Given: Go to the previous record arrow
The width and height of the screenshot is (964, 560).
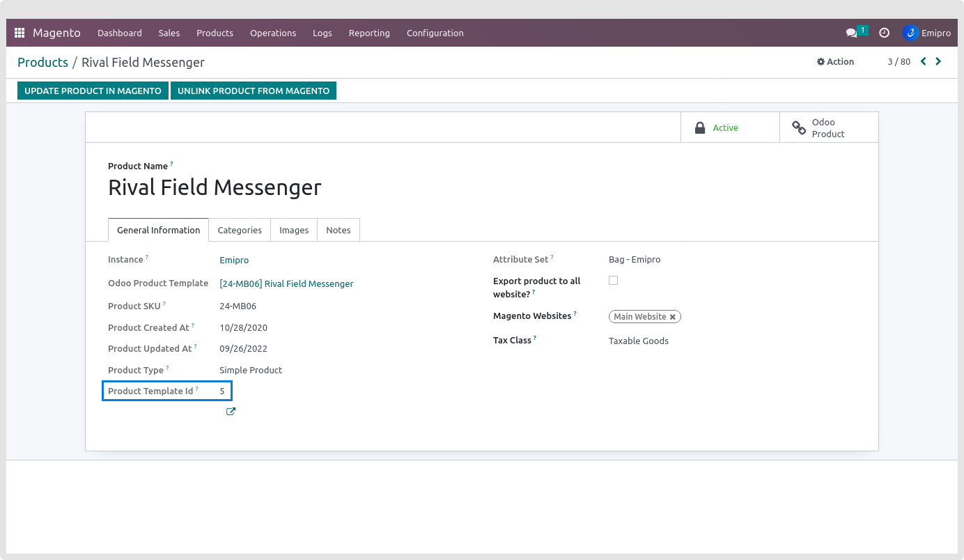Looking at the screenshot, I should pyautogui.click(x=924, y=61).
